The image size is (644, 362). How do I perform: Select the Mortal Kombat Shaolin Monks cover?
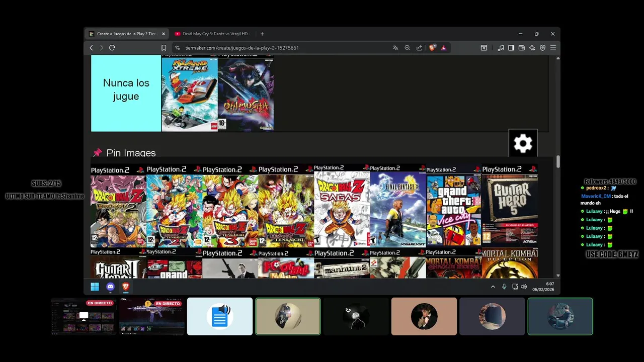coord(454,263)
